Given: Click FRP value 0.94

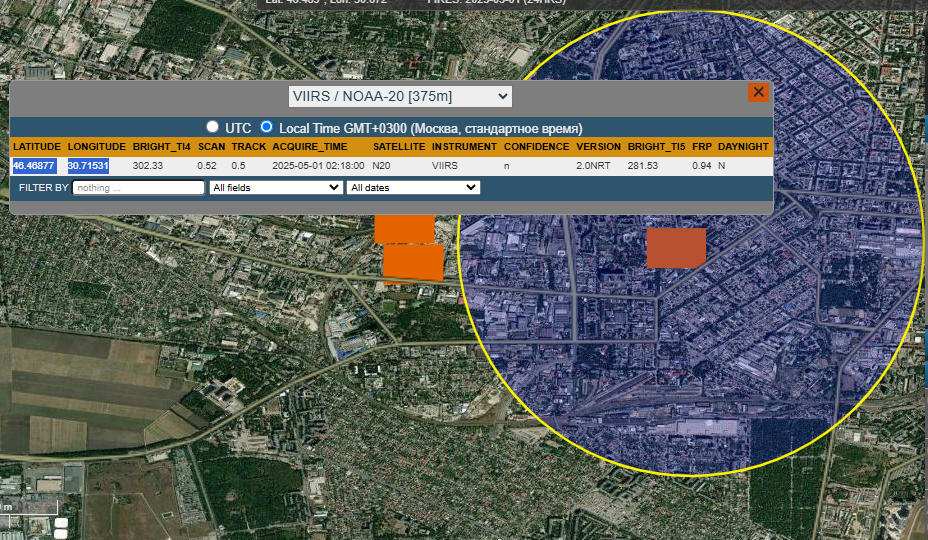Looking at the screenshot, I should [702, 166].
